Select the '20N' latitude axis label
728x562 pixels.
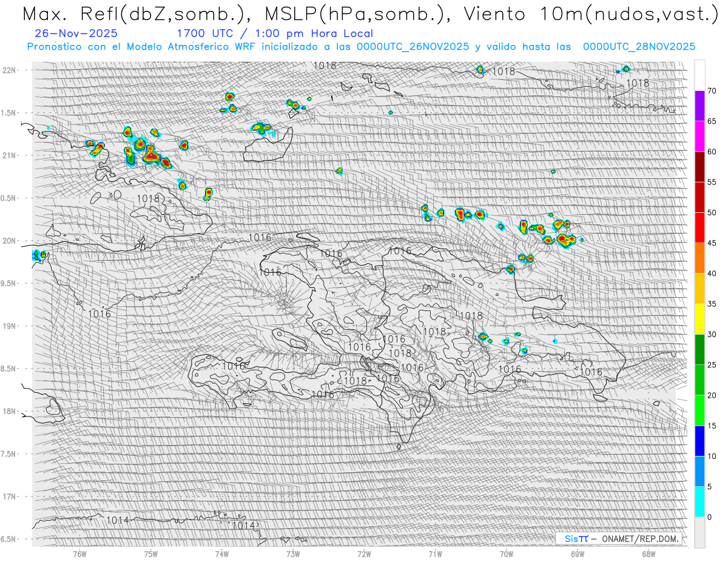pos(10,241)
